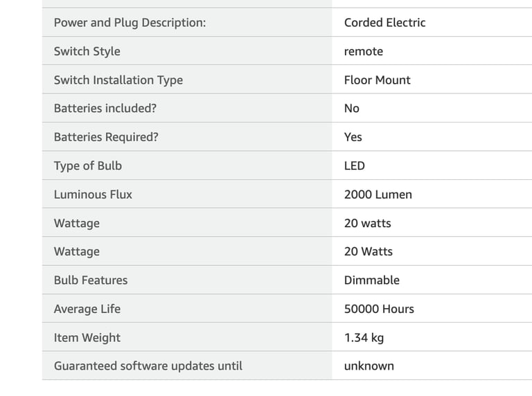This screenshot has width=532, height=396.
Task: Select the "1.34 kg" weight value
Action: [364, 338]
